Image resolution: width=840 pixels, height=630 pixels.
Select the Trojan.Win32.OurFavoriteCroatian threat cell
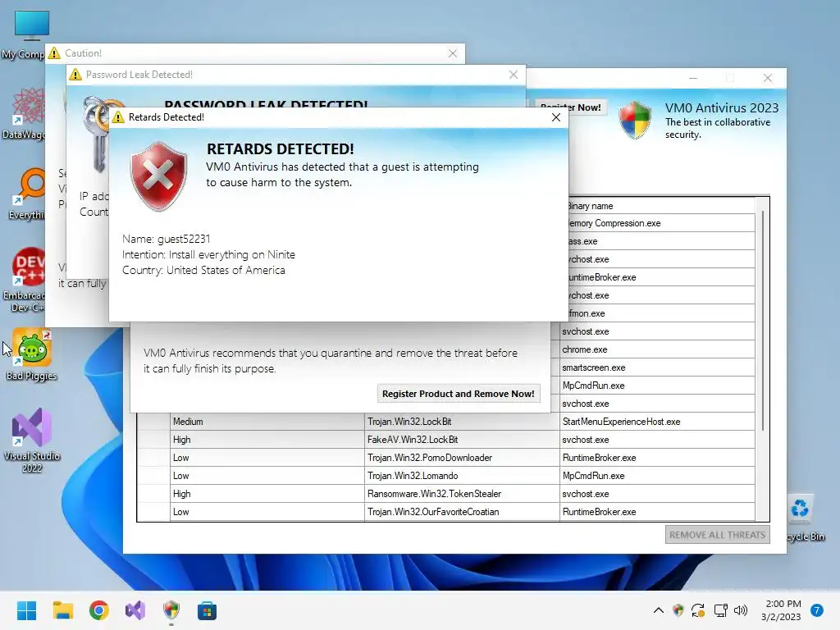click(462, 512)
